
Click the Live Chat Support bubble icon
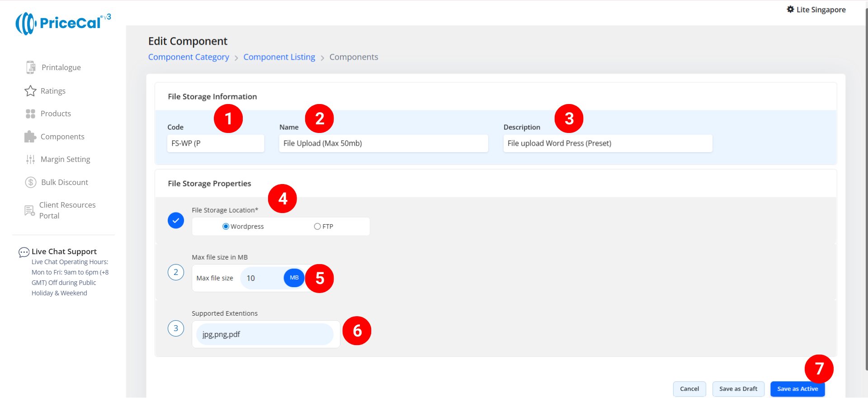(24, 252)
